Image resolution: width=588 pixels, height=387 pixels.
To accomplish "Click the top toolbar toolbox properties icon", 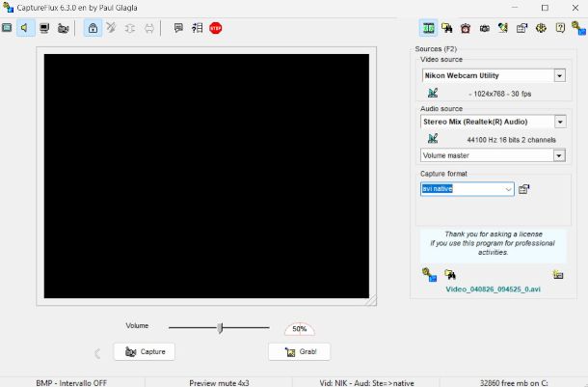I will pyautogui.click(x=521, y=28).
